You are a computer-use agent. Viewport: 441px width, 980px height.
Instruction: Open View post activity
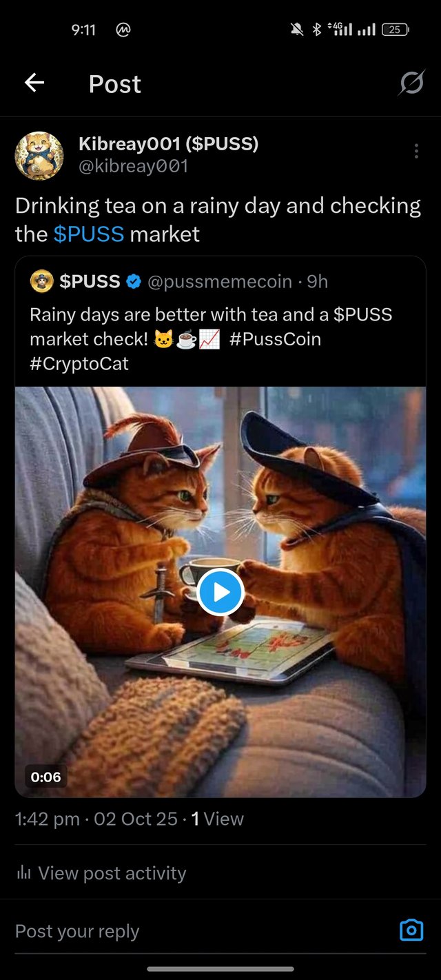pyautogui.click(x=101, y=873)
